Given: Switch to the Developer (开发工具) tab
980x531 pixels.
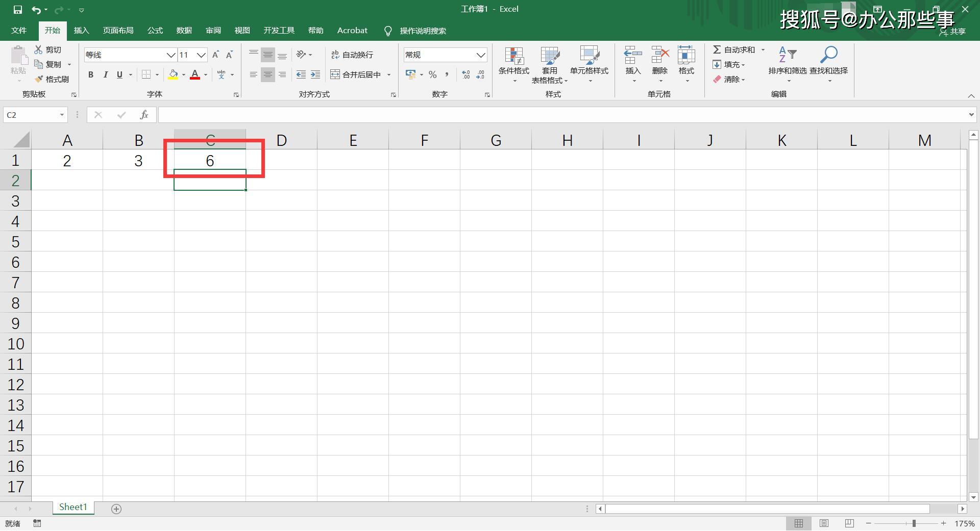Looking at the screenshot, I should pos(279,31).
